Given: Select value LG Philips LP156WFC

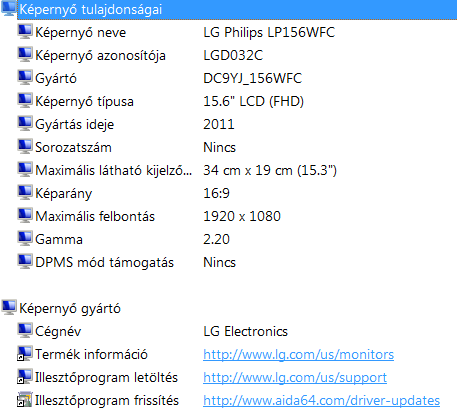Looking at the screenshot, I should point(269,32).
